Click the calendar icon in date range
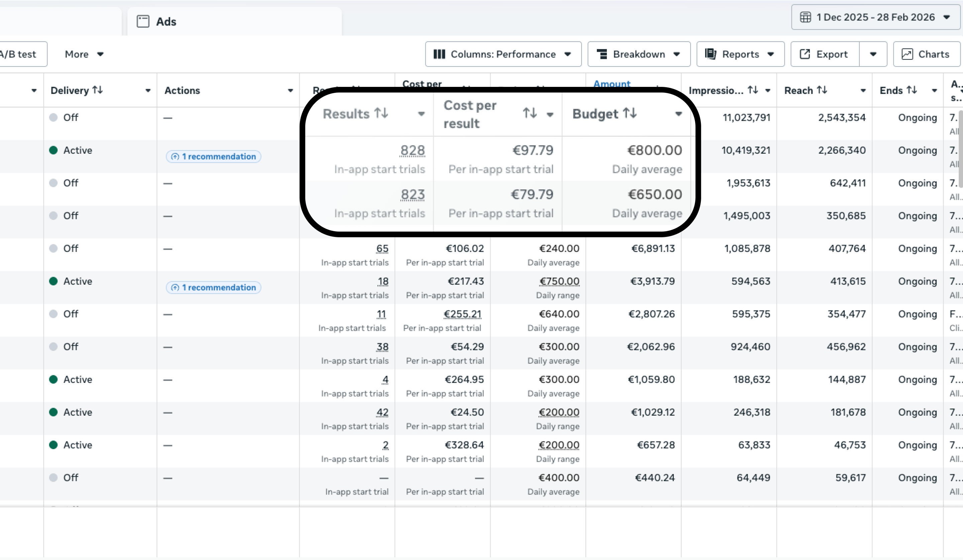This screenshot has width=963, height=560. pos(805,17)
